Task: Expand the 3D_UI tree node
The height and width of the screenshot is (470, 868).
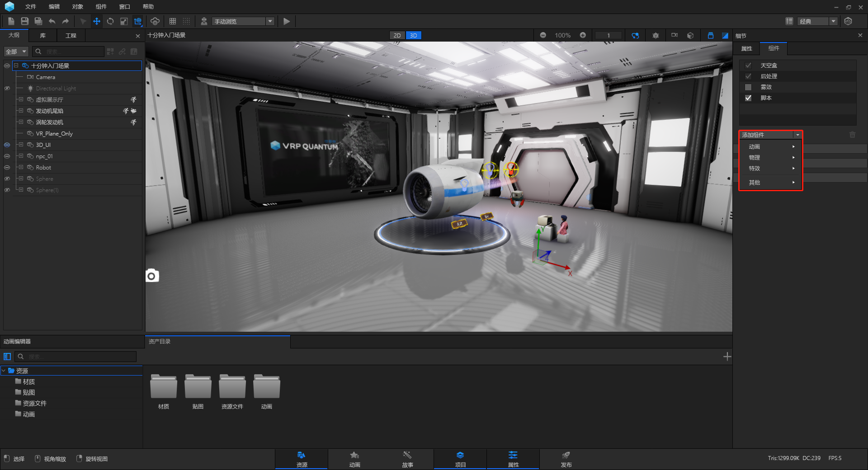Action: [21, 145]
